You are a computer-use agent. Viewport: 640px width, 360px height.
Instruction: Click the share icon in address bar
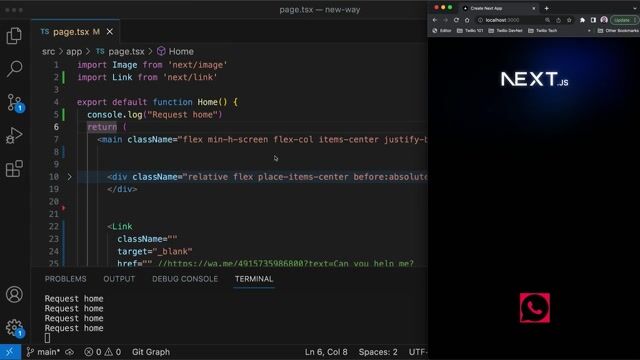tap(558, 20)
